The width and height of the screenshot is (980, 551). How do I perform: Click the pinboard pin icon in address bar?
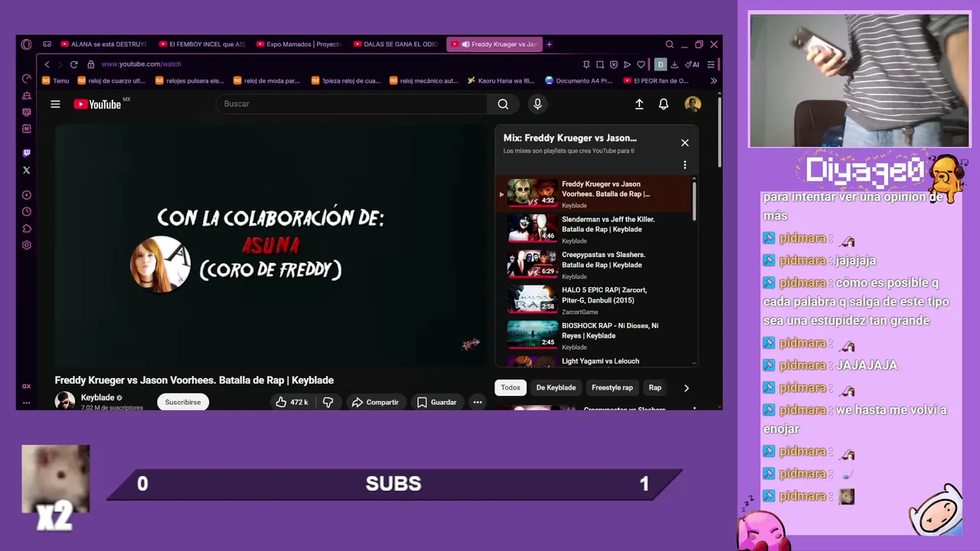[586, 64]
